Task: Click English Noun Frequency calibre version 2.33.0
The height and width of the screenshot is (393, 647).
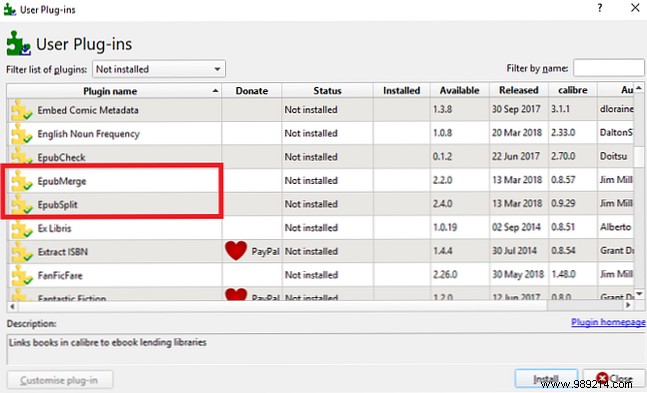Action: (x=563, y=133)
